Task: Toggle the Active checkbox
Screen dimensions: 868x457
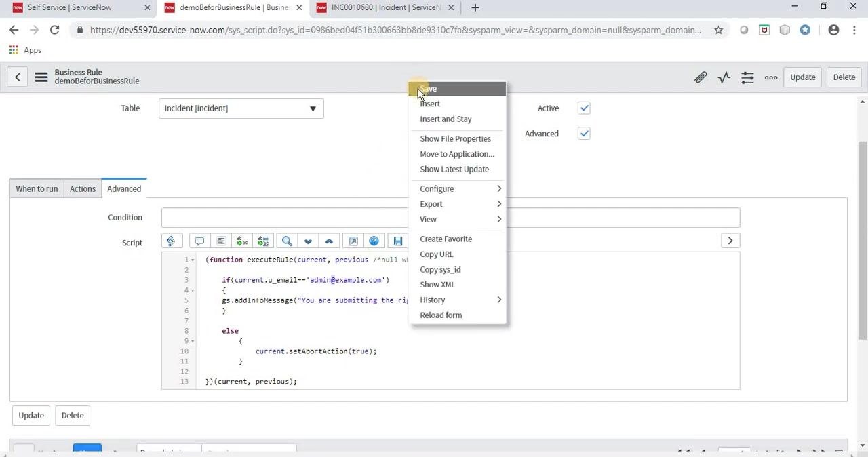Action: (x=584, y=108)
